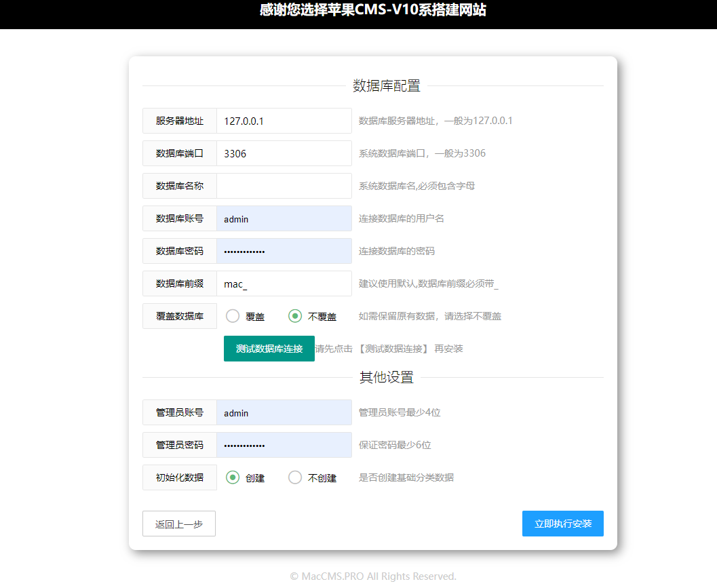This screenshot has width=717, height=588.
Task: Click the MacCMS.PRO All Rights Reserved footer
Action: [372, 576]
